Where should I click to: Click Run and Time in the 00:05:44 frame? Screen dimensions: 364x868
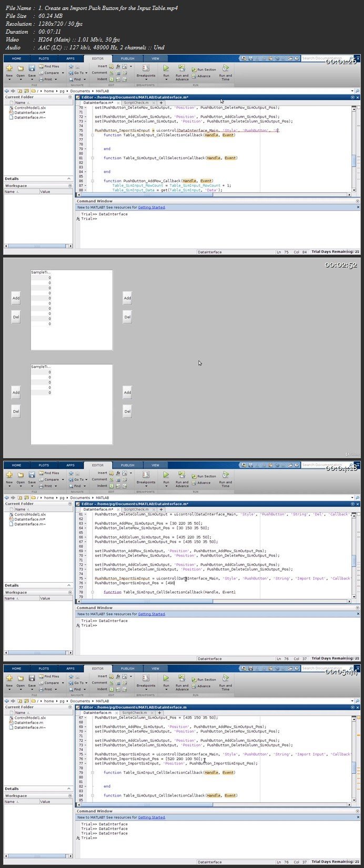point(225,682)
